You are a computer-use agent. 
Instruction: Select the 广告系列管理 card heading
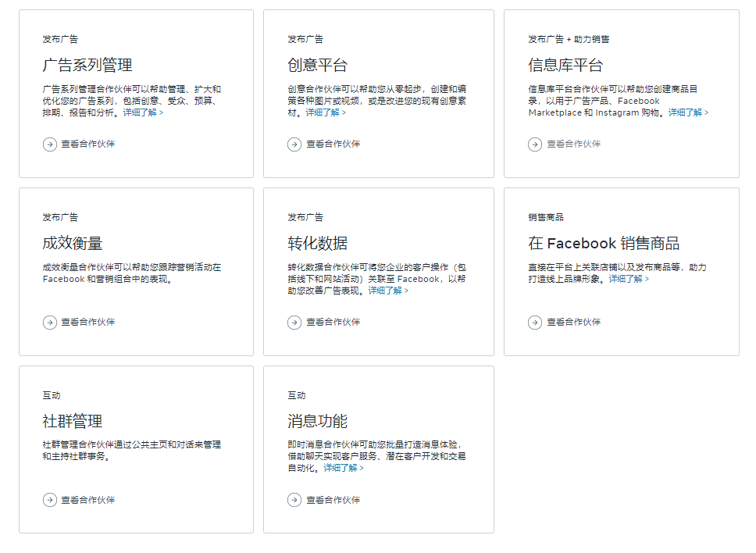tap(87, 65)
